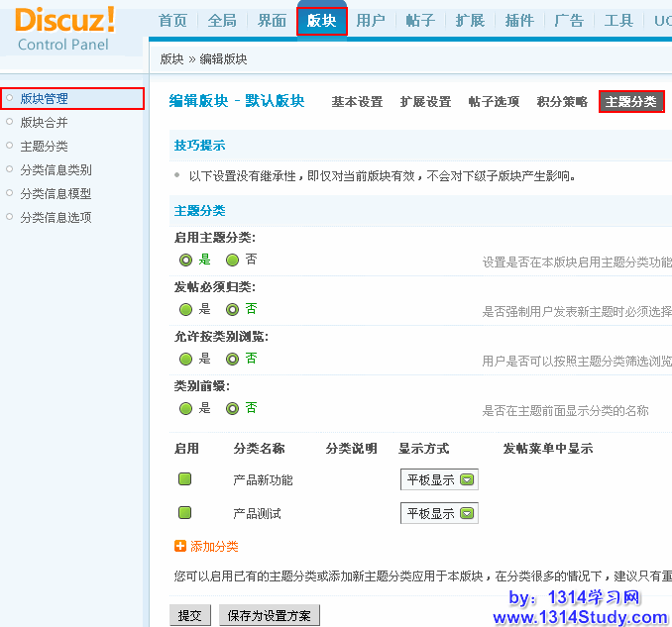Go to the 首页 top menu
This screenshot has height=627, width=672.
172,21
